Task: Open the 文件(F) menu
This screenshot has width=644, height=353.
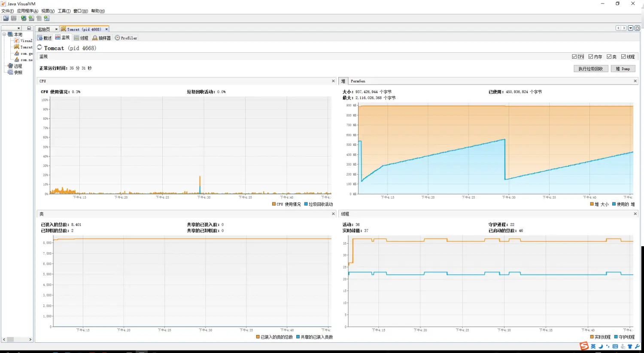Action: [7, 11]
